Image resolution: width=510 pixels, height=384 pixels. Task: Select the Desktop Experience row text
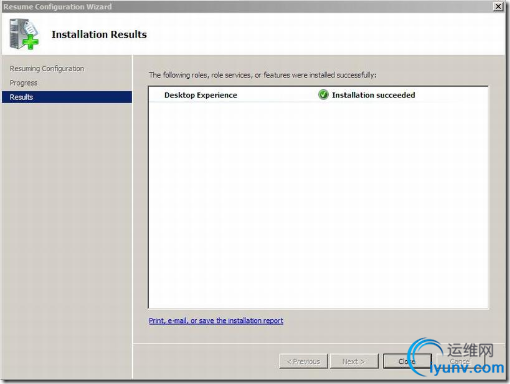coord(201,95)
